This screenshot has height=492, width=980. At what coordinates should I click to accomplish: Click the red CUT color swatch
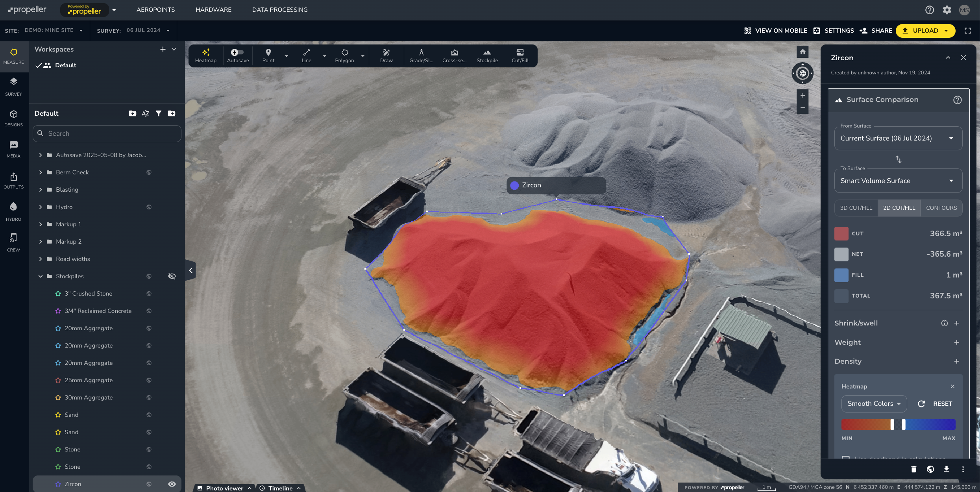click(x=841, y=233)
